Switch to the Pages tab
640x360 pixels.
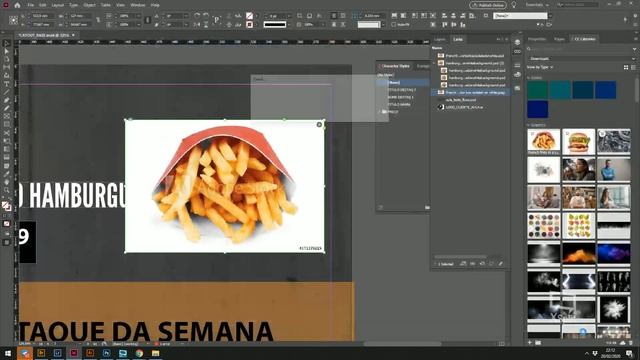(559, 39)
